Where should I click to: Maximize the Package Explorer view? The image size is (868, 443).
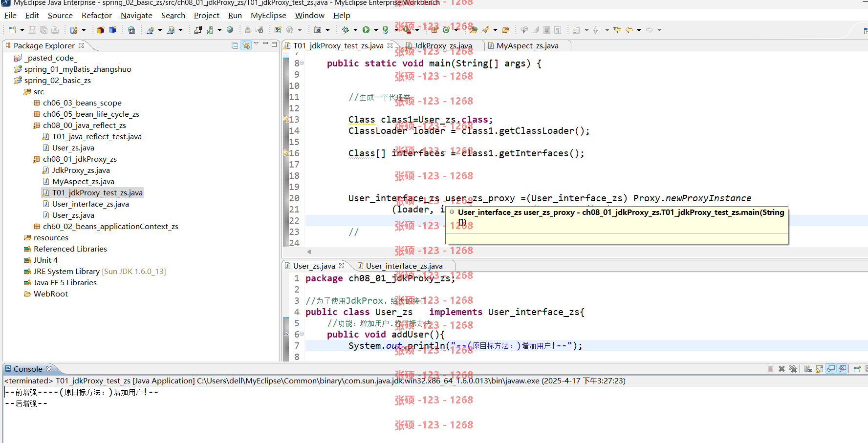pos(274,44)
